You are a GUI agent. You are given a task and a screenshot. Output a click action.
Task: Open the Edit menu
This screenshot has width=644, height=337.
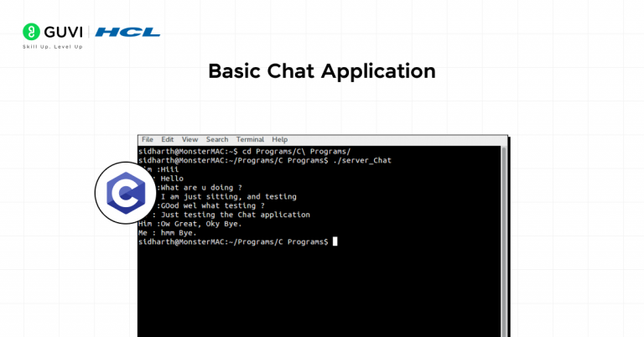click(x=168, y=139)
